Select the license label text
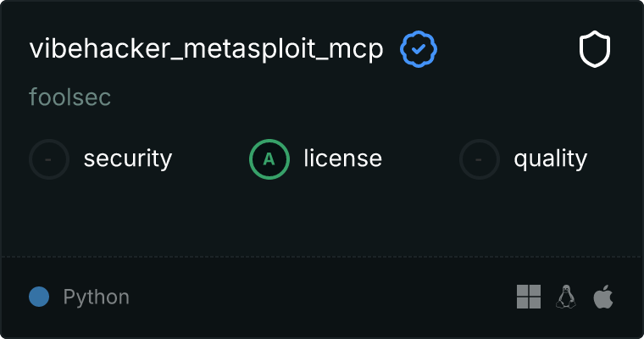Viewport: 644px width, 339px height. tap(342, 158)
